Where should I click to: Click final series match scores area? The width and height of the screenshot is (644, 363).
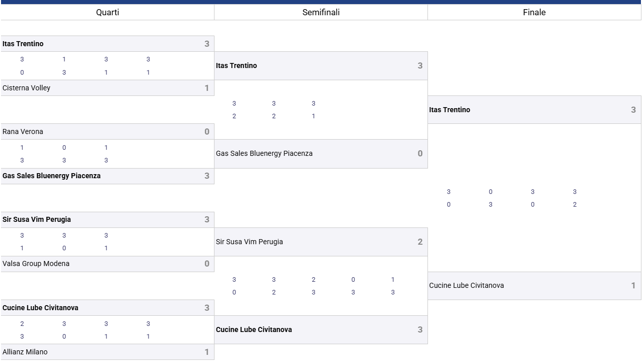tap(511, 198)
